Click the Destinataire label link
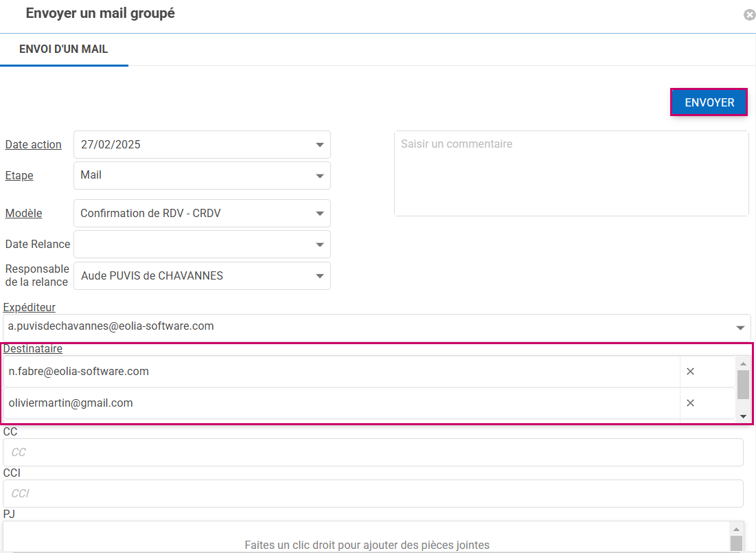This screenshot has width=756, height=553. coord(33,349)
